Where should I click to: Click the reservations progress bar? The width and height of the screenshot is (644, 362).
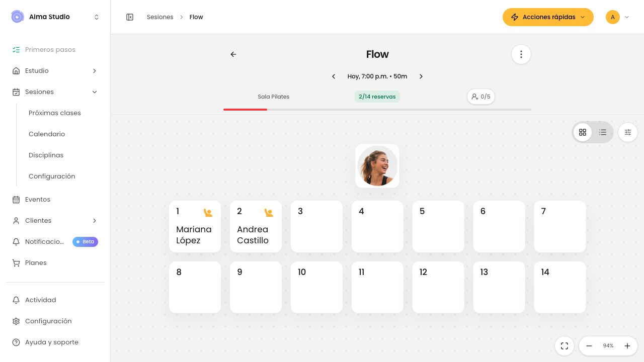click(377, 110)
